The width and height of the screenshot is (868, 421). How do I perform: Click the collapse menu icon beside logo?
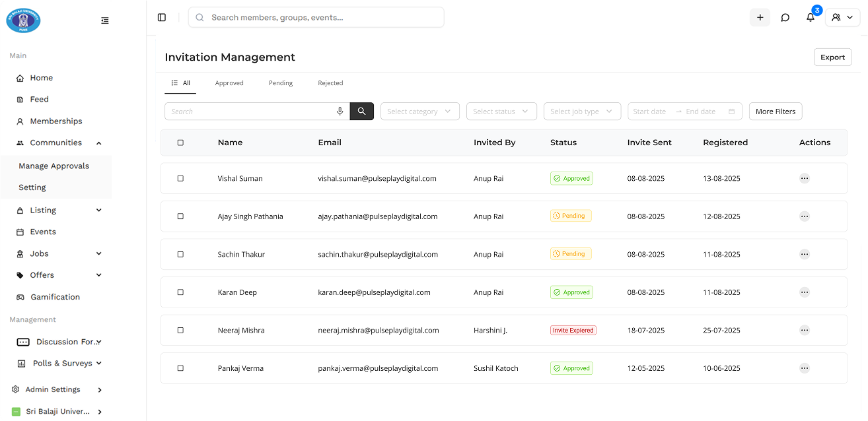point(105,20)
